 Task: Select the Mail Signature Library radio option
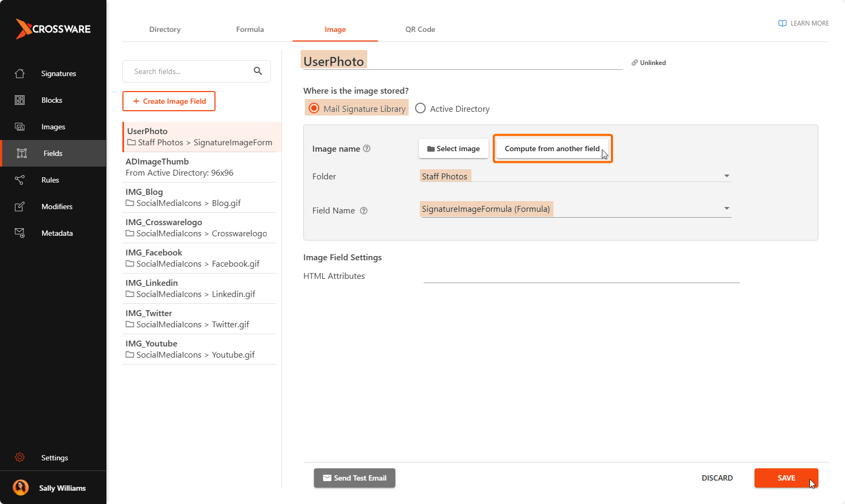(x=314, y=109)
